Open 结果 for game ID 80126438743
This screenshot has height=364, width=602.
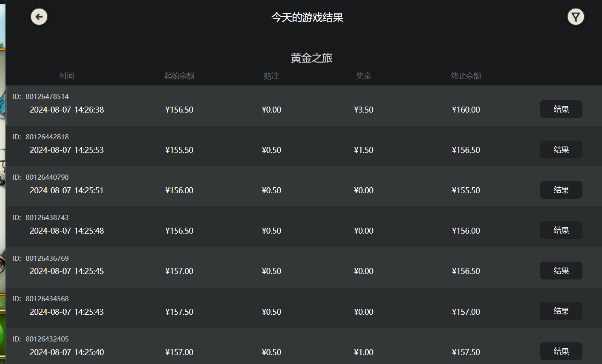[561, 230]
